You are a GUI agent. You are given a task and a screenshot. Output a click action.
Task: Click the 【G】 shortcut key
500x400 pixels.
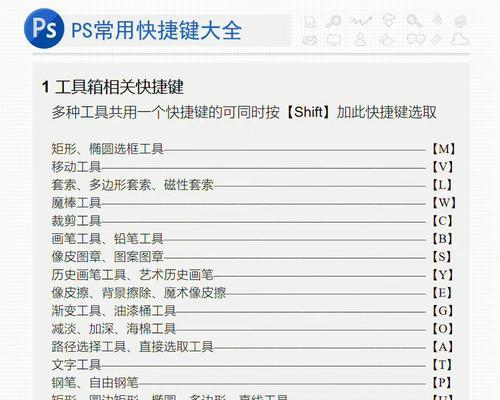442,311
